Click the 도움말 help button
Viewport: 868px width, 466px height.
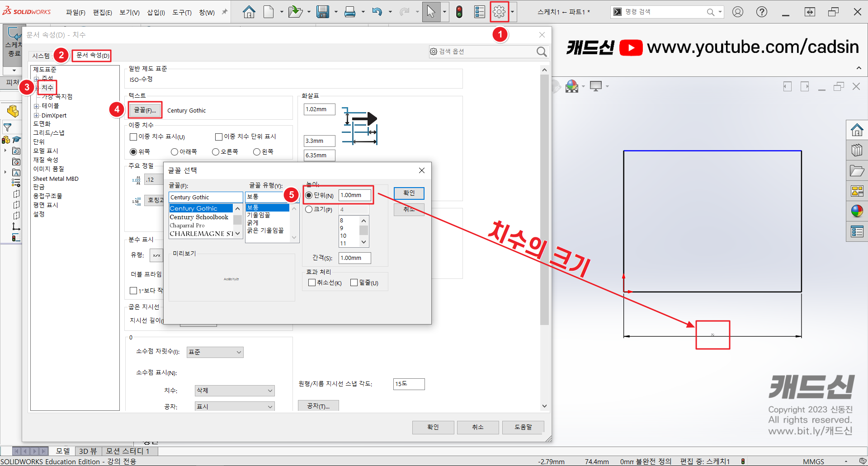(523, 427)
